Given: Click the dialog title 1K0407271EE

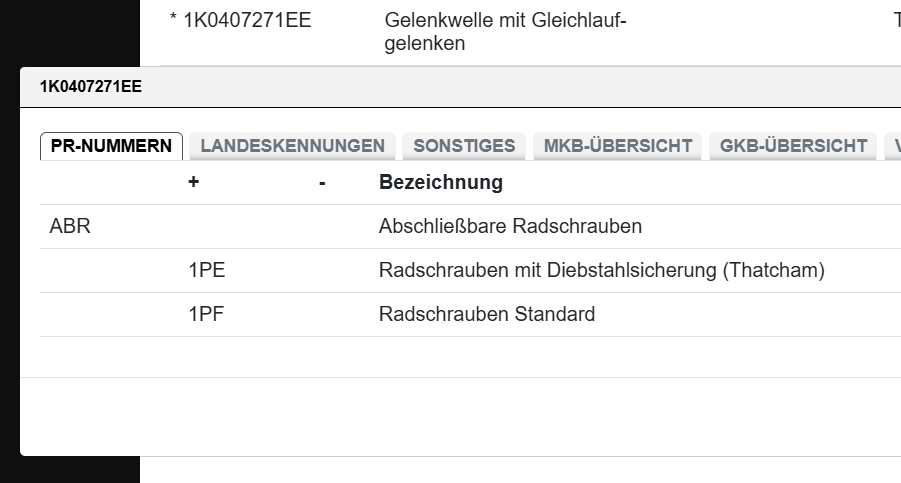Looking at the screenshot, I should click(x=91, y=87).
